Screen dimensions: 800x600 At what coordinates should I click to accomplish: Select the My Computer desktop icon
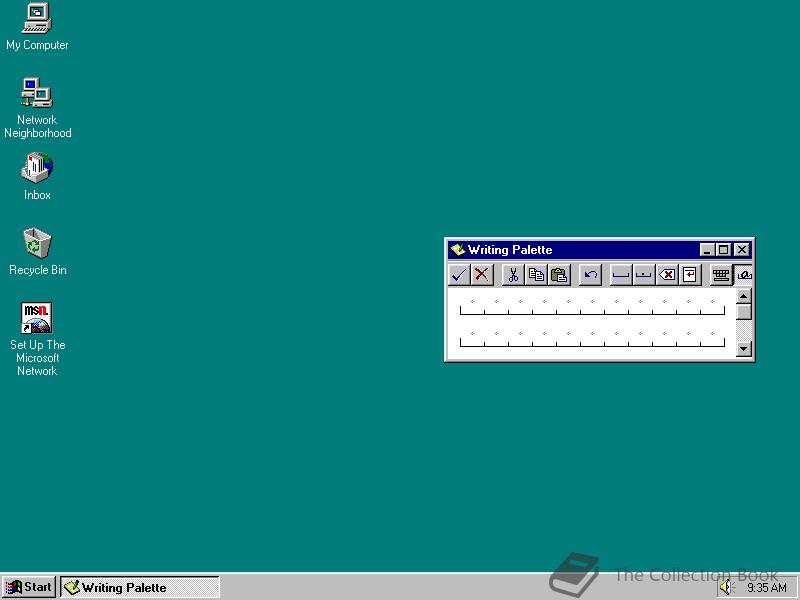click(x=37, y=27)
